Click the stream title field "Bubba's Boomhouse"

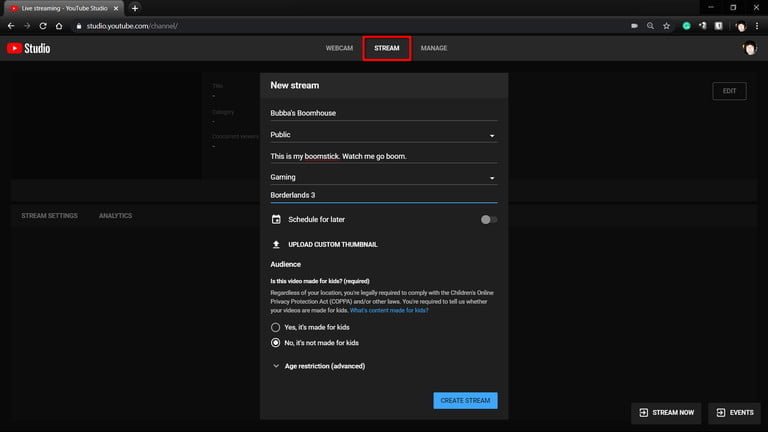384,113
